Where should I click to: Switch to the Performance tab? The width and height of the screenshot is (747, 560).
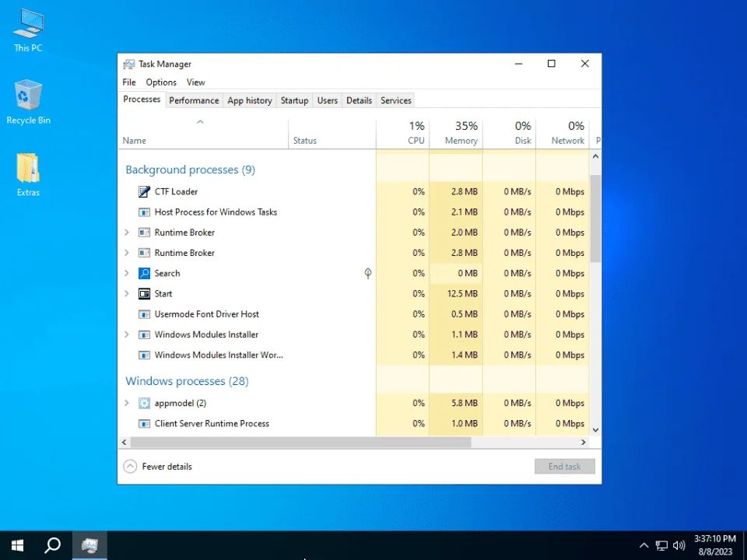click(x=194, y=100)
